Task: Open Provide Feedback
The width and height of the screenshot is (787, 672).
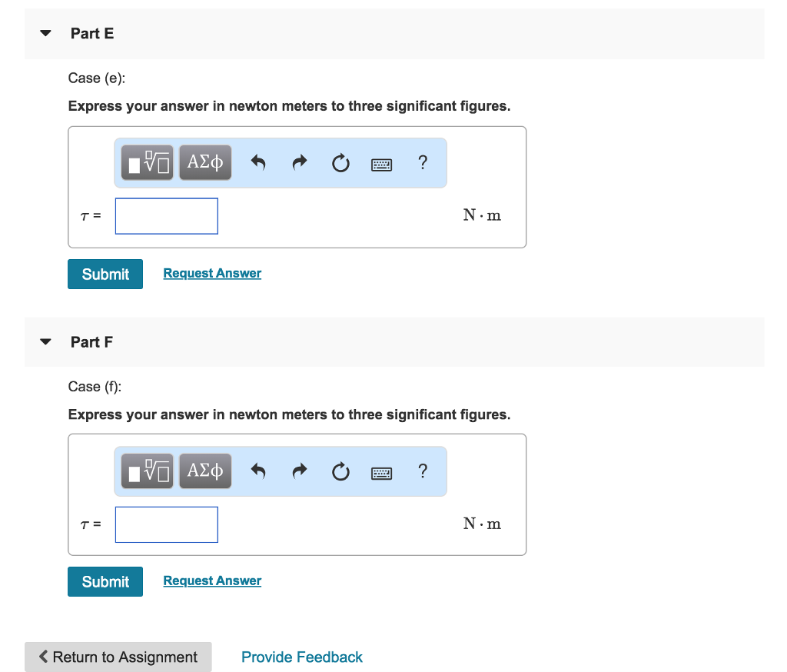Action: pos(302,657)
